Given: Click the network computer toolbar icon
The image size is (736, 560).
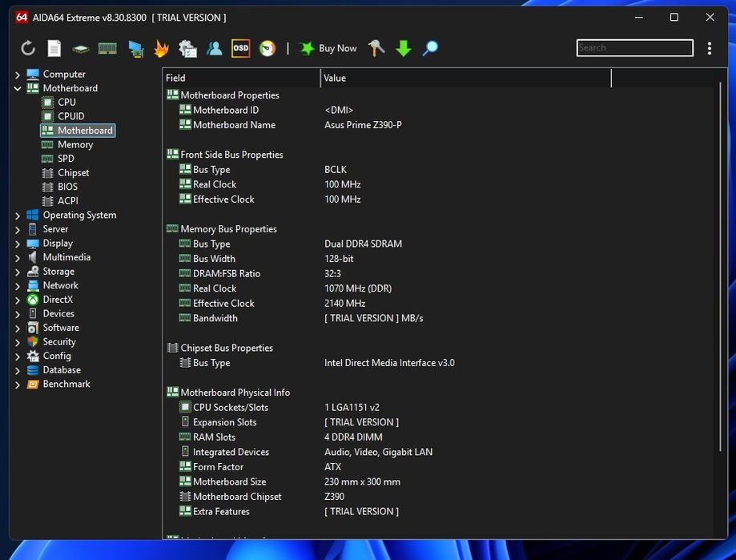Looking at the screenshot, I should coord(136,49).
